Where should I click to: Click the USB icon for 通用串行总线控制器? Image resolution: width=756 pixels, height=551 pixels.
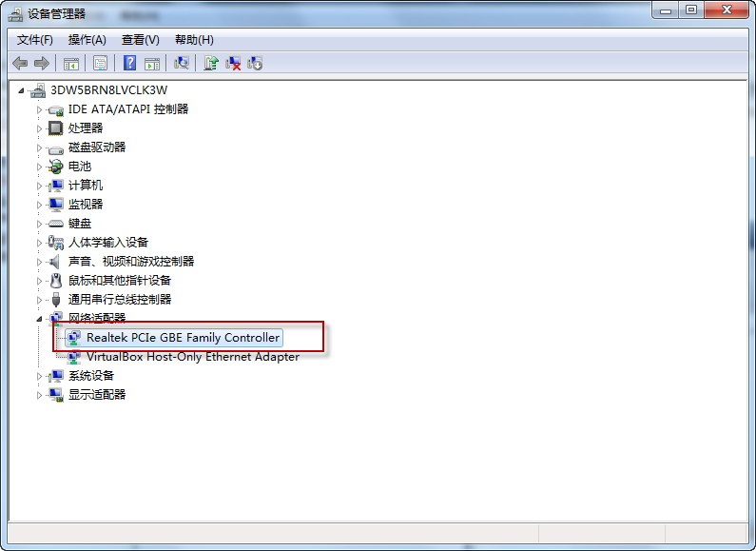[56, 300]
